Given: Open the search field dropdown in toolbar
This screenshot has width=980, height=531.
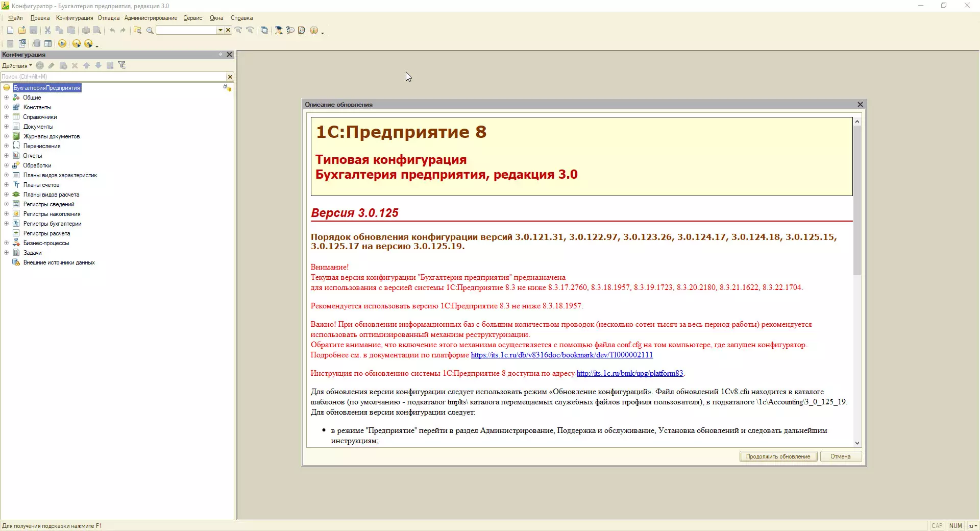Looking at the screenshot, I should click(220, 30).
